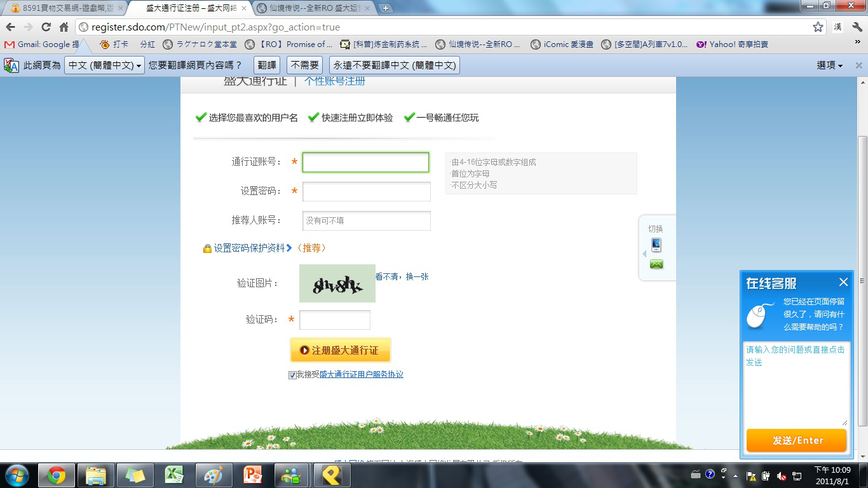Open the 个性账号注册 tab link
The image size is (868, 488).
335,81
